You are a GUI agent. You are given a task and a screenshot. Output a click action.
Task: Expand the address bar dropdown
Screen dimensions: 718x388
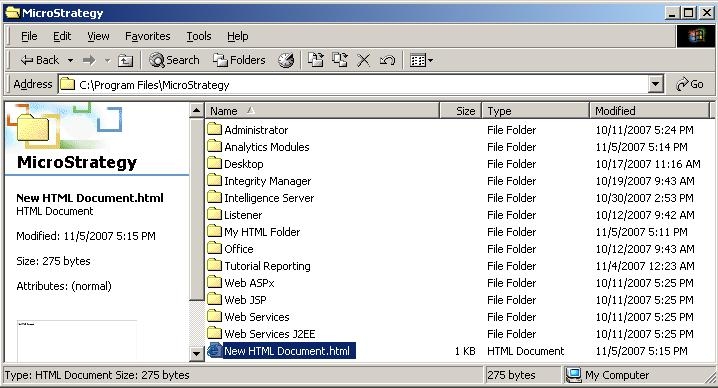tap(656, 85)
